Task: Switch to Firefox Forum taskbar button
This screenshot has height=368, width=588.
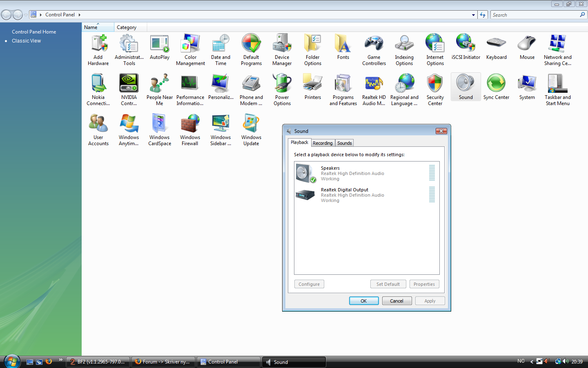Action: click(x=163, y=362)
